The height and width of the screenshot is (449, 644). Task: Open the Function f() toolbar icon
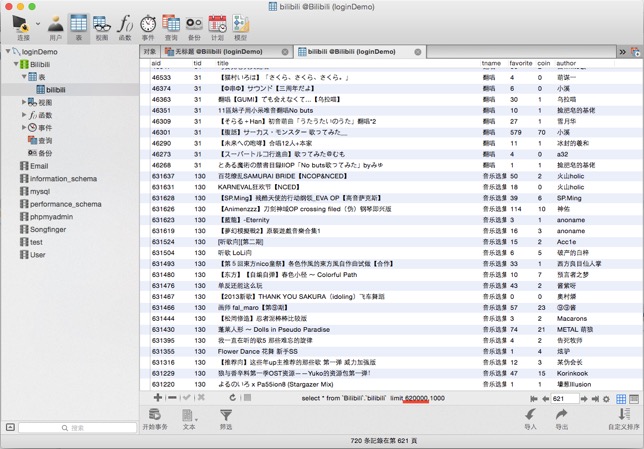125,27
